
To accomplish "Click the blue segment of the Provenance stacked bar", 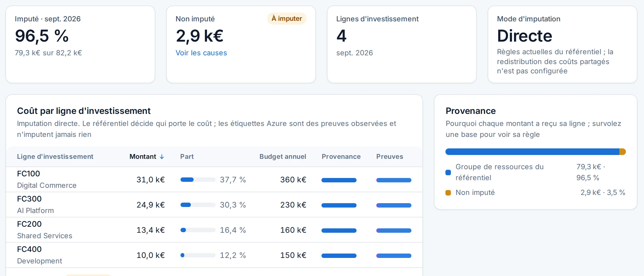I will (532, 152).
